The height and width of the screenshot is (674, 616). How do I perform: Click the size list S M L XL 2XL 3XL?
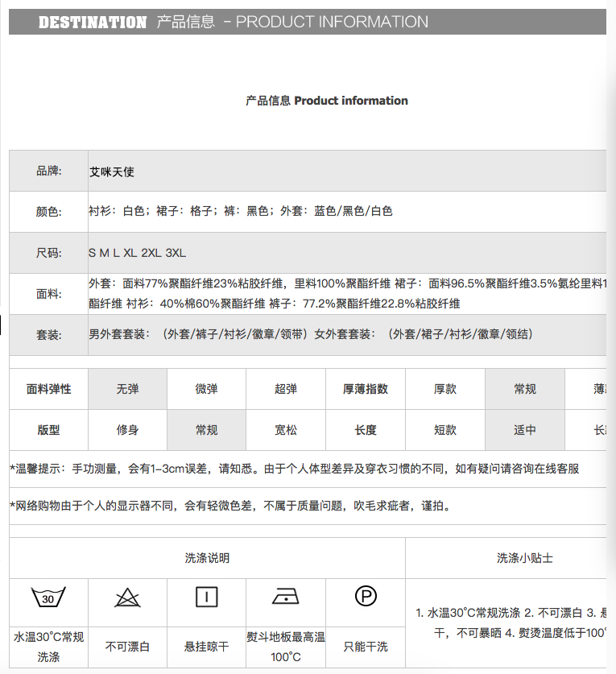click(x=137, y=253)
